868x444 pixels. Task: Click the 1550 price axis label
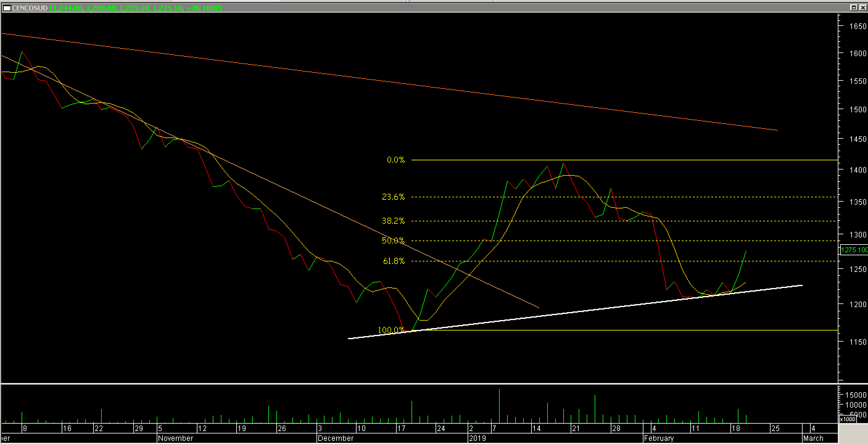pyautogui.click(x=858, y=81)
